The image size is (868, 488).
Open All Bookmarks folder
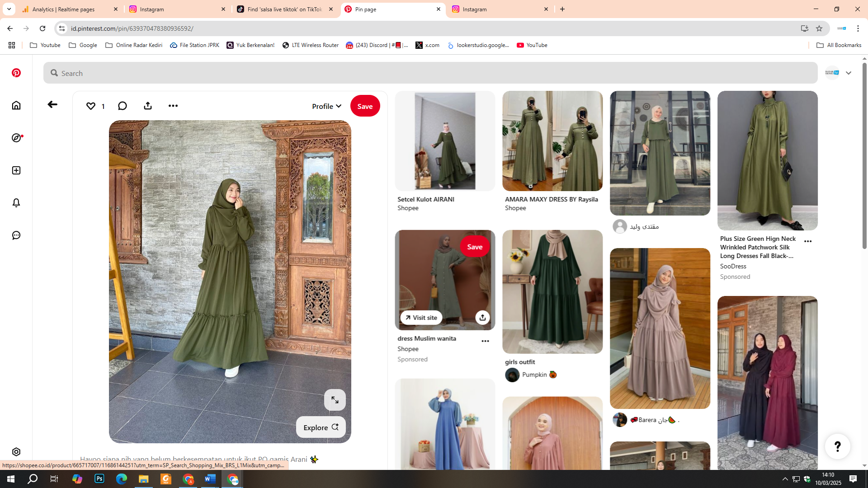point(839,45)
